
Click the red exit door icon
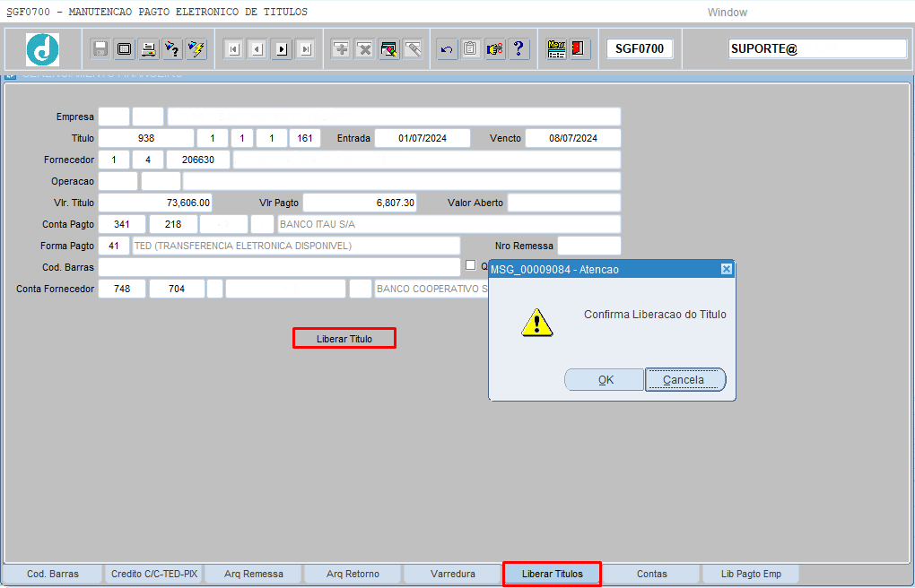point(579,49)
